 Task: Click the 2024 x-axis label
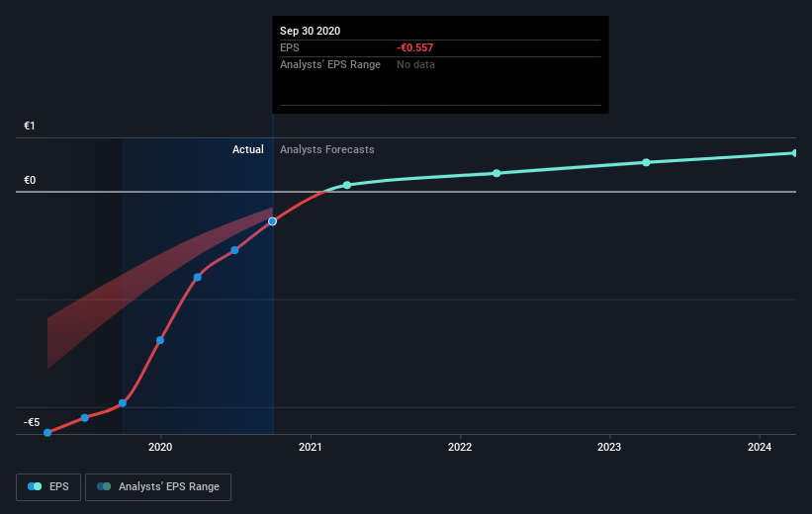760,447
